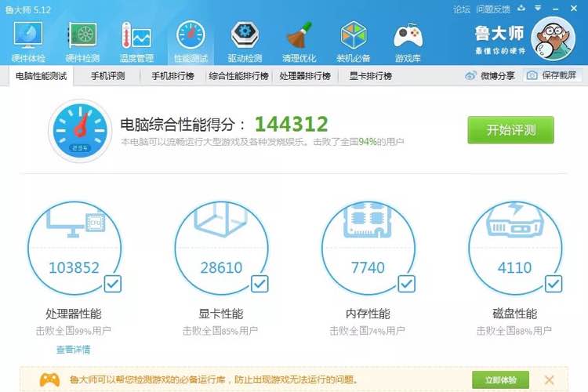Click the disk drive circle icon
The height and width of the screenshot is (392, 588).
515,248
